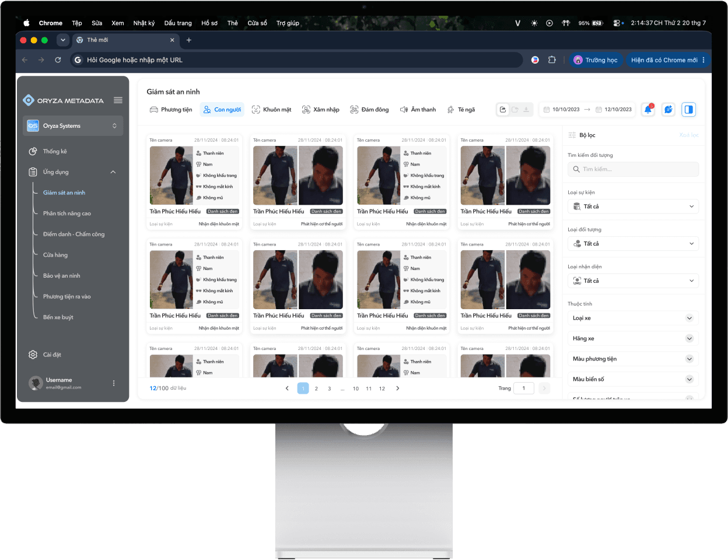Screen dimensions: 728x560
Task: Open Loại sự kiện dropdown
Action: pyautogui.click(x=633, y=206)
